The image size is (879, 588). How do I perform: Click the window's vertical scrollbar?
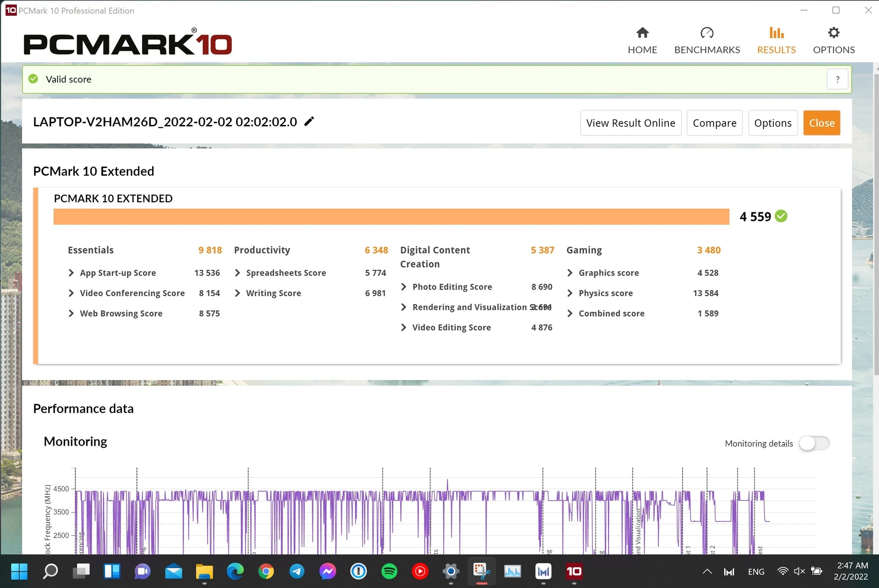point(876,224)
